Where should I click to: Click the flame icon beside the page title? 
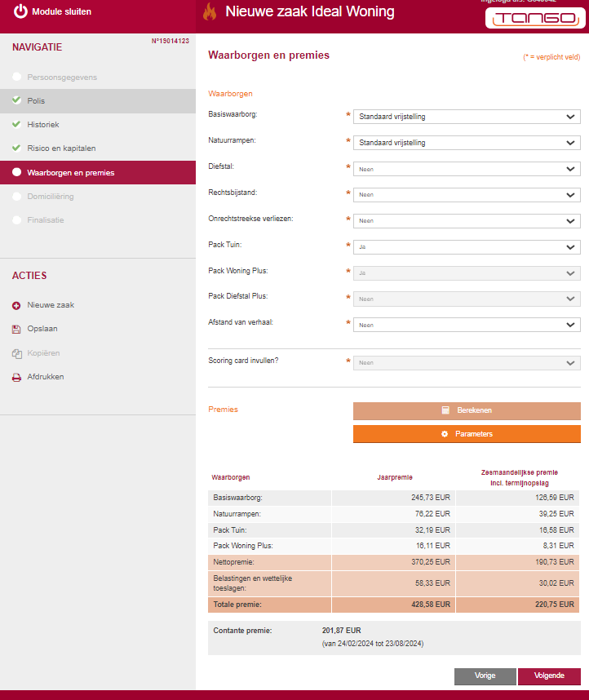tap(210, 12)
